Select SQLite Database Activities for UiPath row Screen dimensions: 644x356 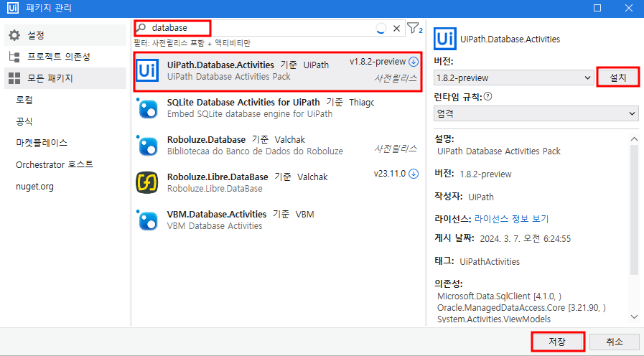coord(278,108)
